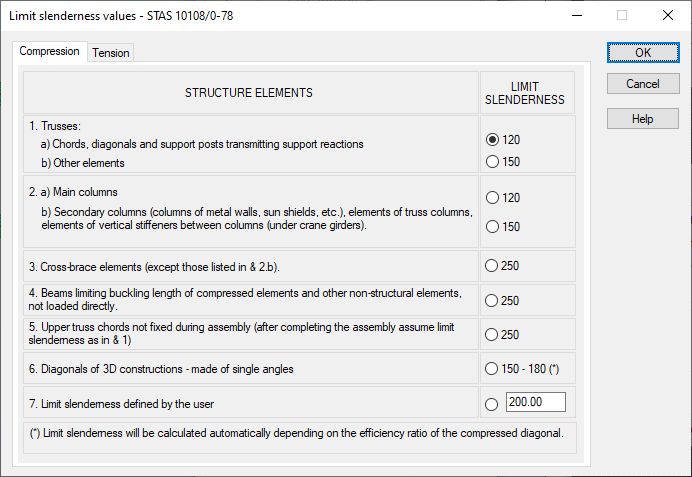Screen dimensions: 692x477
Task: Close the Limit slenderness values dialog
Action: point(667,16)
